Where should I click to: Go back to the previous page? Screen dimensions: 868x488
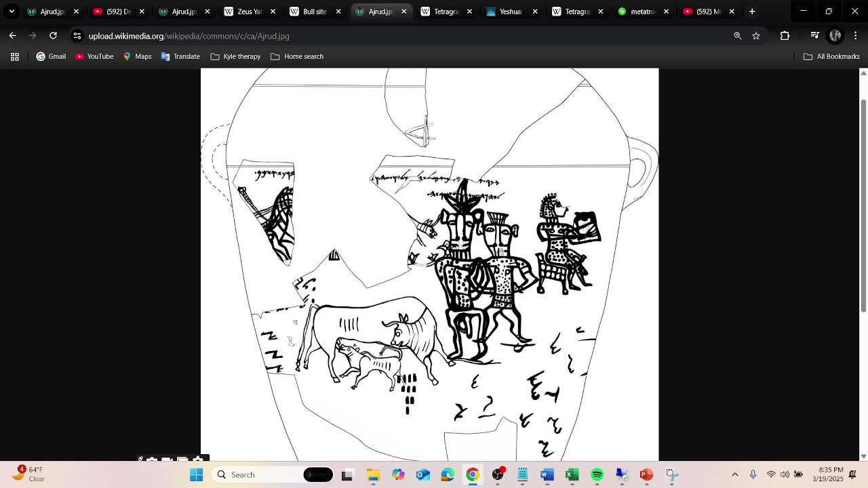pos(12,36)
